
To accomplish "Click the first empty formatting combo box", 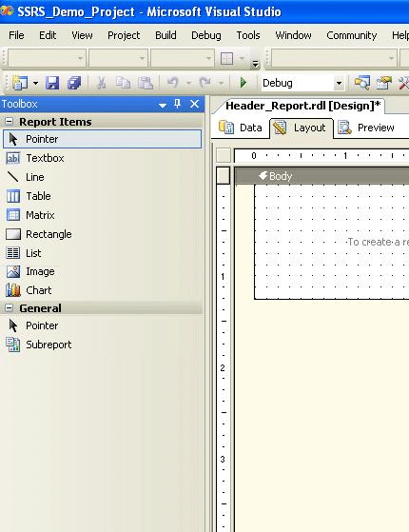I will pos(47,58).
